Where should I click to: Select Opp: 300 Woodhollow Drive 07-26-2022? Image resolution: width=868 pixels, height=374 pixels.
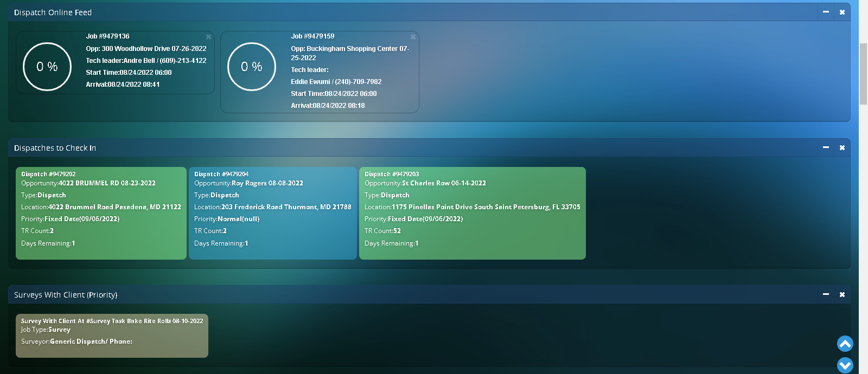pos(146,49)
